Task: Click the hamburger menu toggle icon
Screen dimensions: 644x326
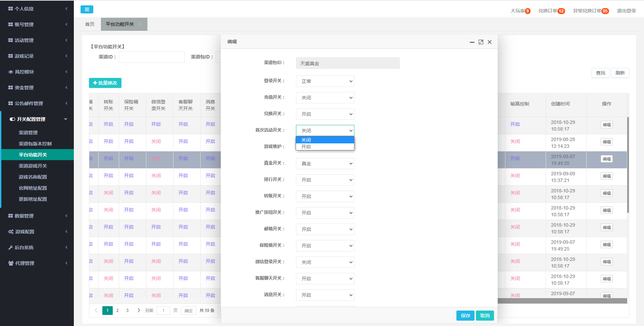Action: pyautogui.click(x=87, y=9)
